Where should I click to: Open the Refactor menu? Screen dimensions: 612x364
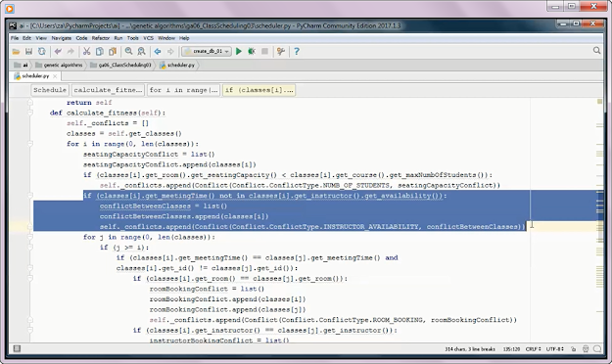pyautogui.click(x=101, y=38)
